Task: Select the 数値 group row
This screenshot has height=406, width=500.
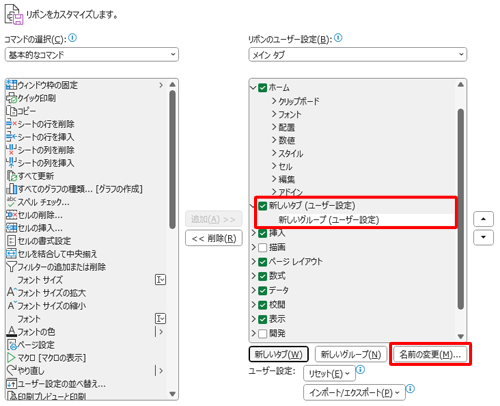Action: click(286, 140)
